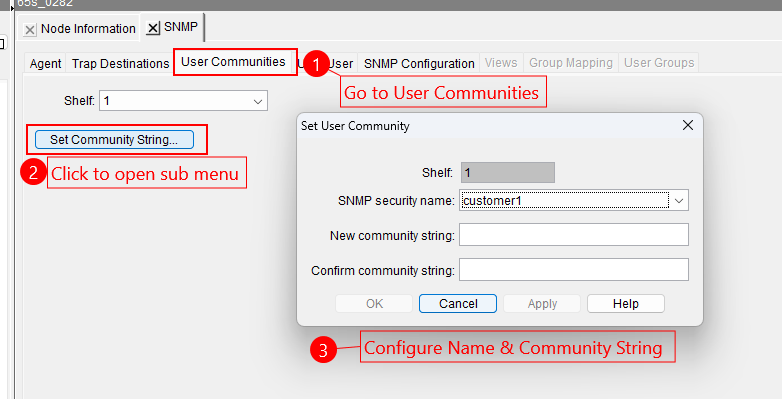Switch to the Node Information tab
The image size is (782, 399).
(x=88, y=29)
